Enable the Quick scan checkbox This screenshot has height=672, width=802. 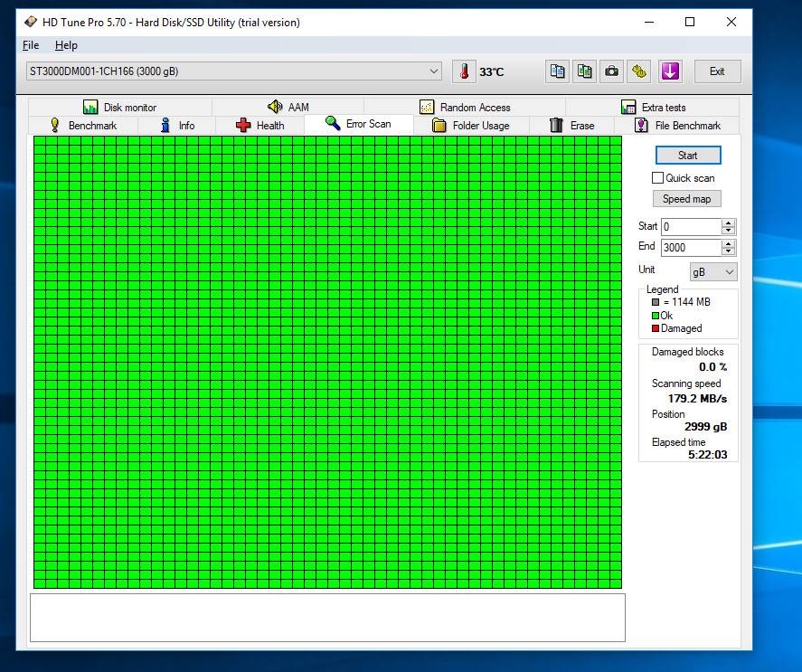[x=657, y=178]
